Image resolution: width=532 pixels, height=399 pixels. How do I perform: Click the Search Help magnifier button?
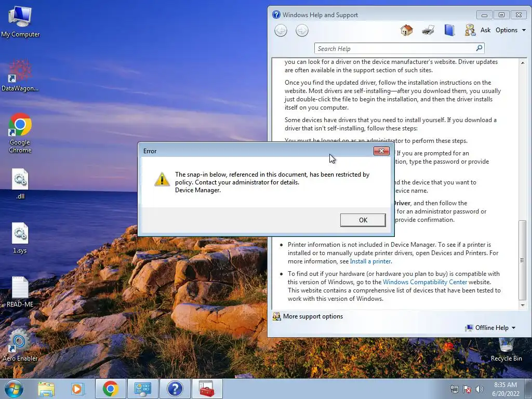[x=479, y=48]
